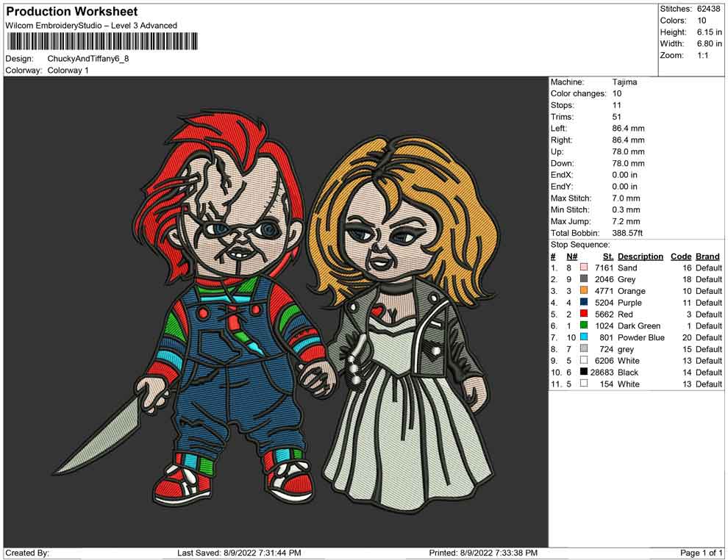The image size is (728, 560).
Task: Select the Powder Blue swatch
Action: (584, 338)
